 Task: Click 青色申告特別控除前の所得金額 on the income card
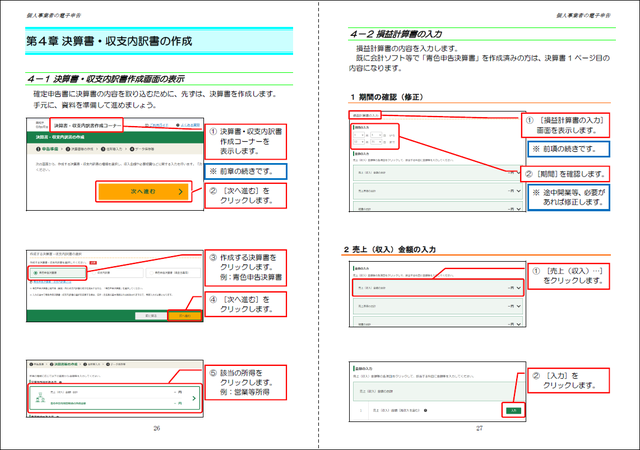tap(68, 403)
